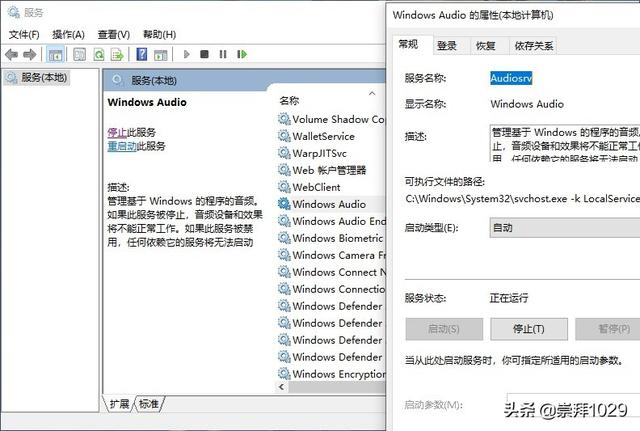Click the icon in 服务(本地) panel header

click(118, 80)
